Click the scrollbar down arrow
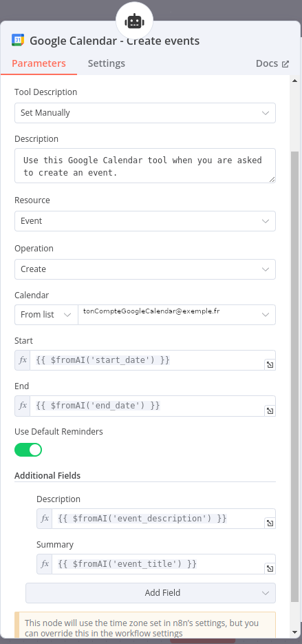 (294, 632)
